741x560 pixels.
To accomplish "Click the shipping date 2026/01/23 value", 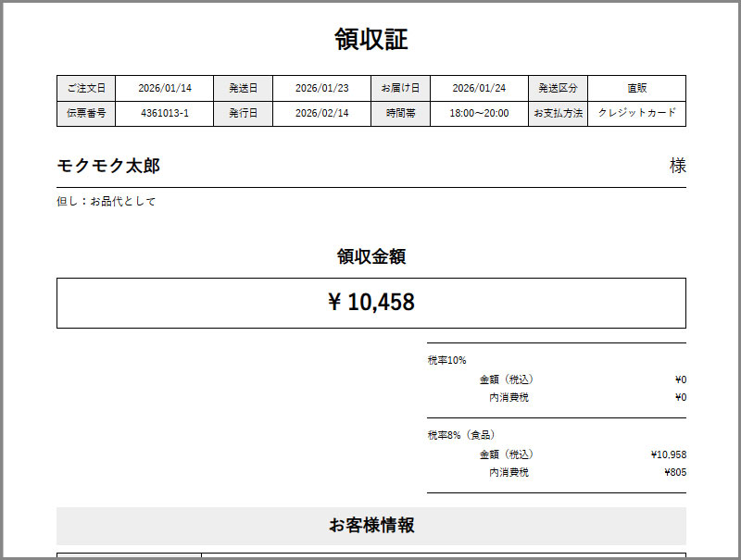I will 321,88.
